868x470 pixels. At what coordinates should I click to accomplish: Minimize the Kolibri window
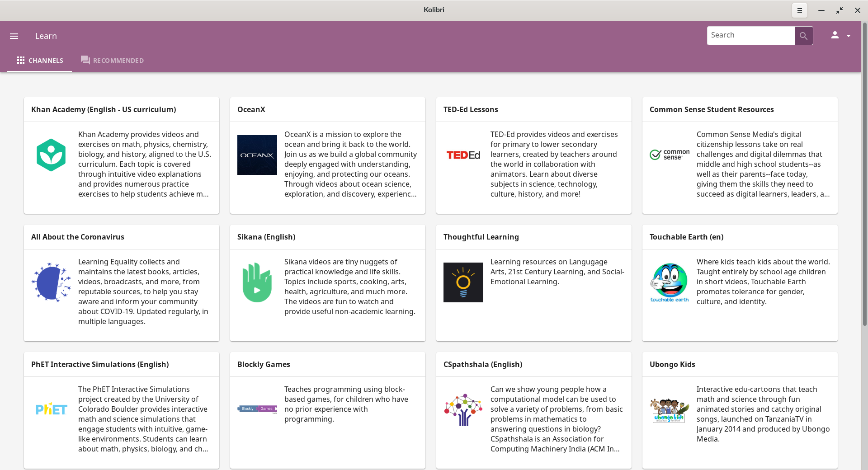(821, 10)
